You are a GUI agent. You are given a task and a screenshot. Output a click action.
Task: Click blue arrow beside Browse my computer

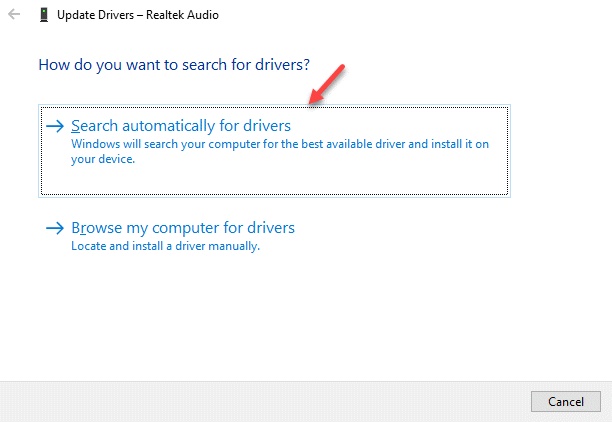click(55, 228)
